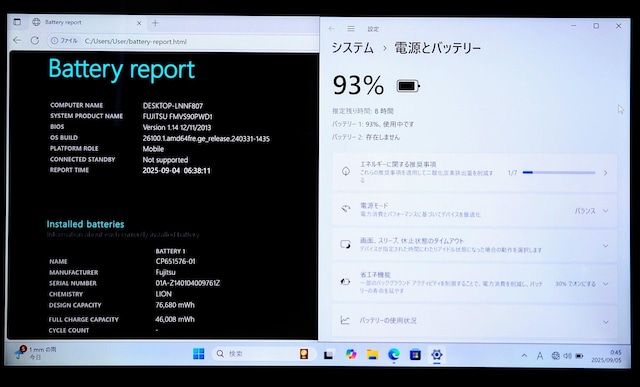The width and height of the screenshot is (640, 387).
Task: Go back in the Settings window
Action: click(331, 29)
